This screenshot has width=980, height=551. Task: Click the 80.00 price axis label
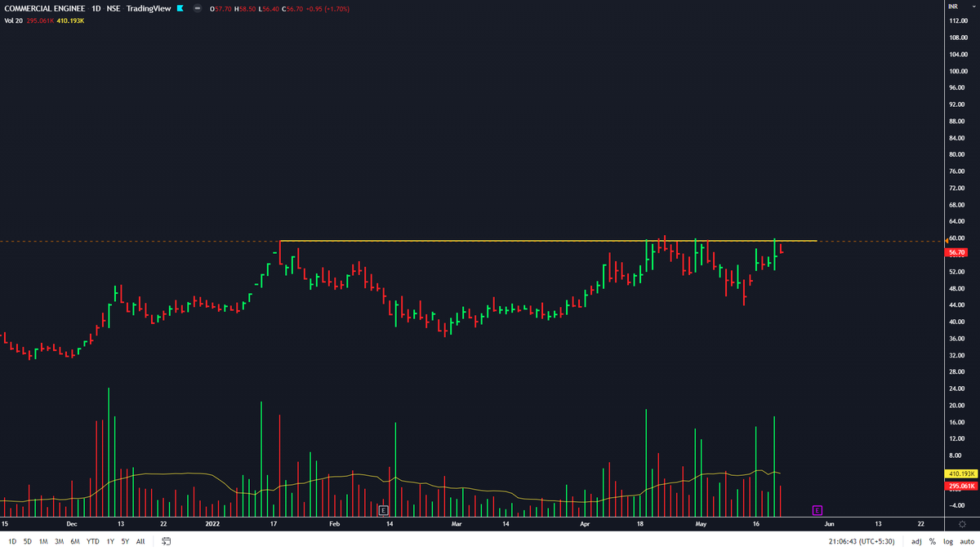click(x=958, y=154)
